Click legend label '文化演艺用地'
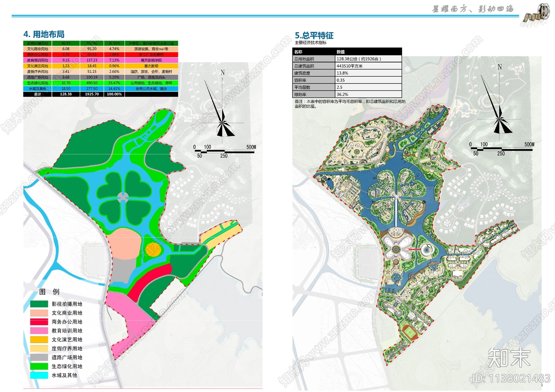555x392 pixels. click(67, 340)
